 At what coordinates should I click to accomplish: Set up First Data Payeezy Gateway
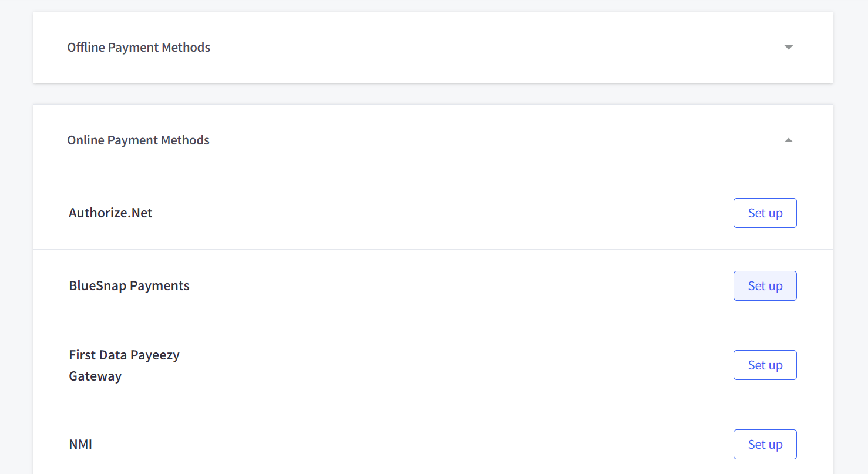(765, 365)
